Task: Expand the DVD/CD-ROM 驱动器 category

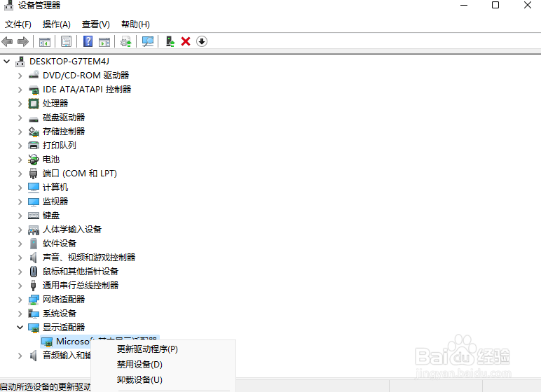Action: point(20,76)
